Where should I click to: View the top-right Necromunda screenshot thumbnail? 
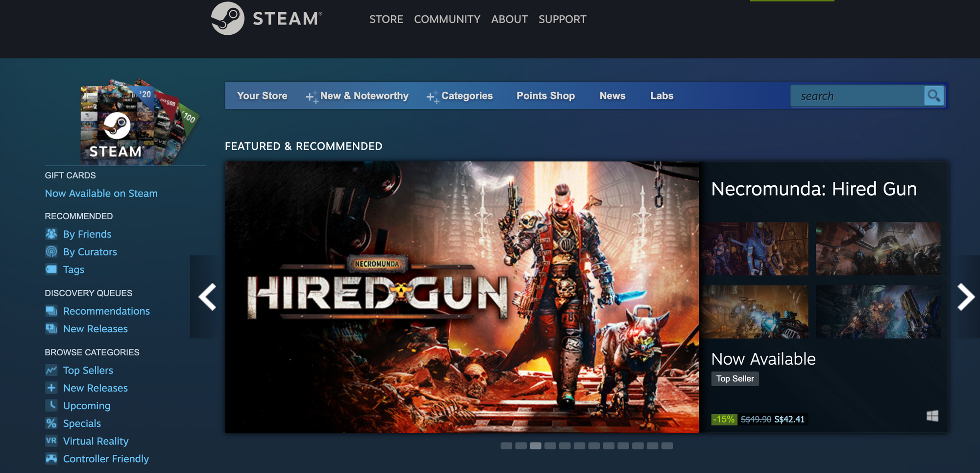pyautogui.click(x=878, y=249)
